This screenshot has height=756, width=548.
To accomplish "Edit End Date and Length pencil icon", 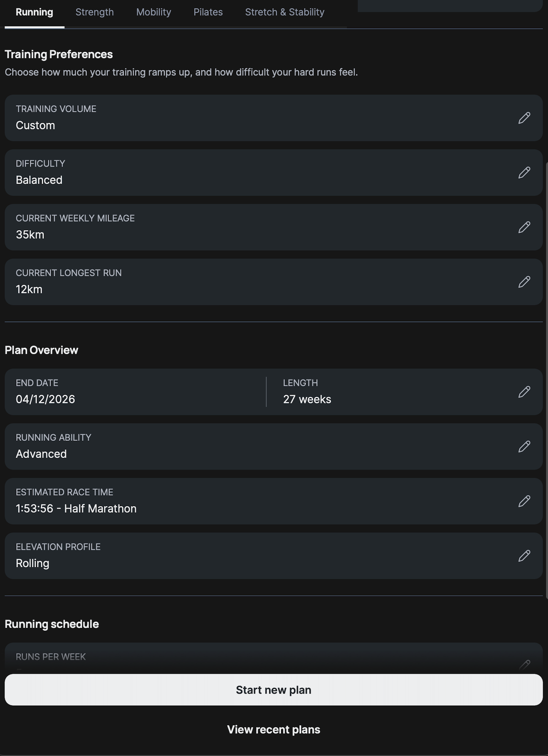I will (x=524, y=392).
